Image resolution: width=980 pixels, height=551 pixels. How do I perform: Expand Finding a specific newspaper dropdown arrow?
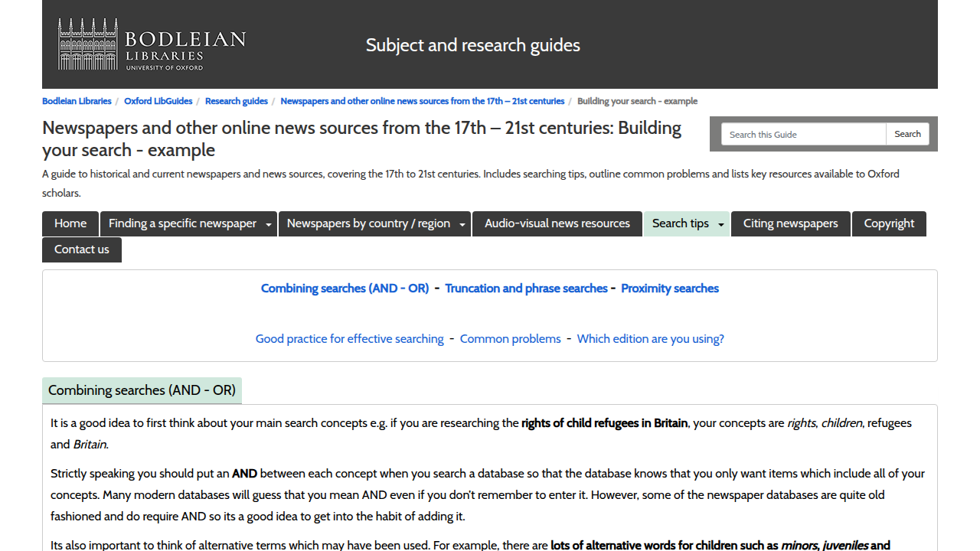(x=269, y=224)
